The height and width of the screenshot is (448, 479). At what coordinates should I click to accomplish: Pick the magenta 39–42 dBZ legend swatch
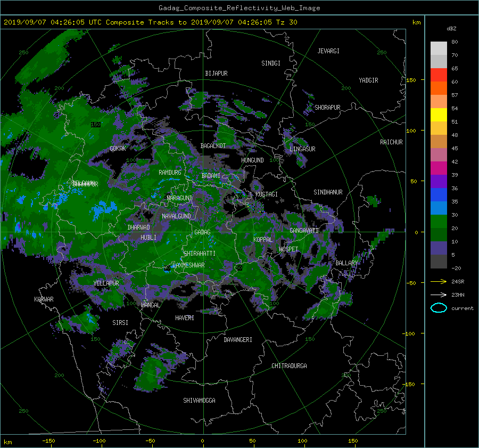439,168
